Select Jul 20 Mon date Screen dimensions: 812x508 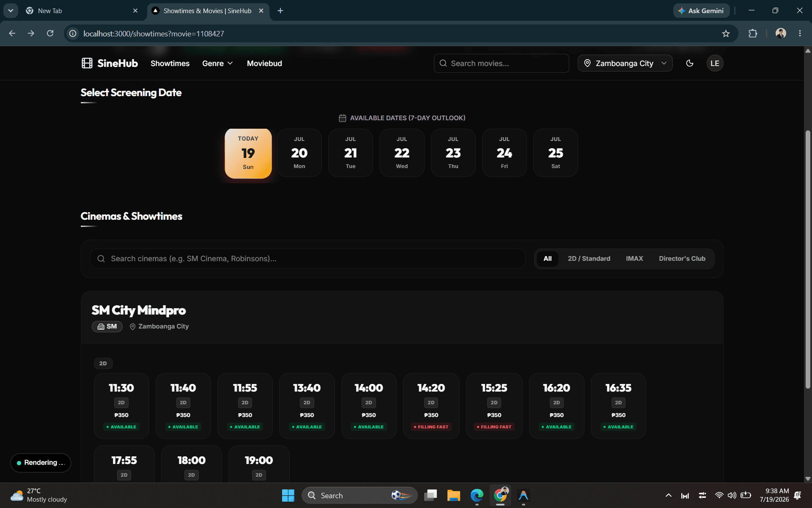(299, 153)
